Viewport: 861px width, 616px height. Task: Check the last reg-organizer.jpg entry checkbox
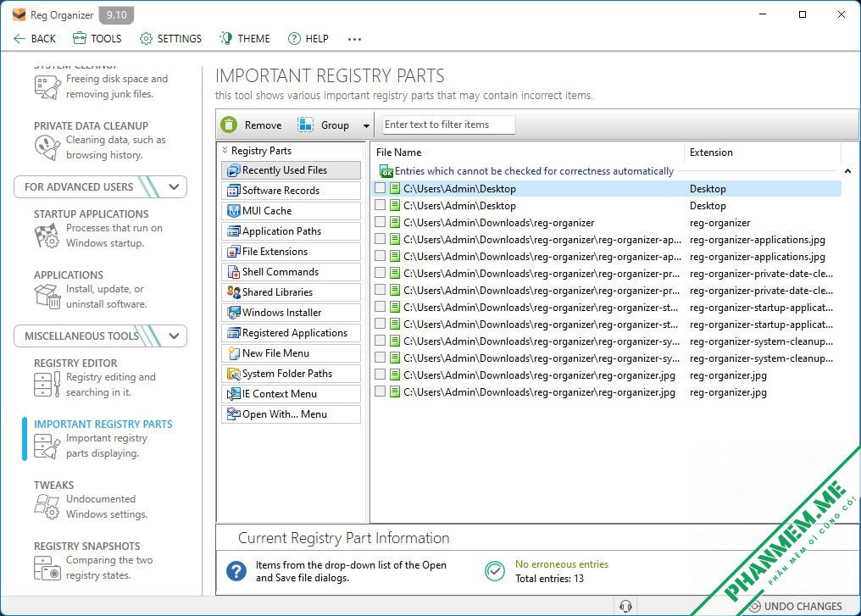point(380,392)
